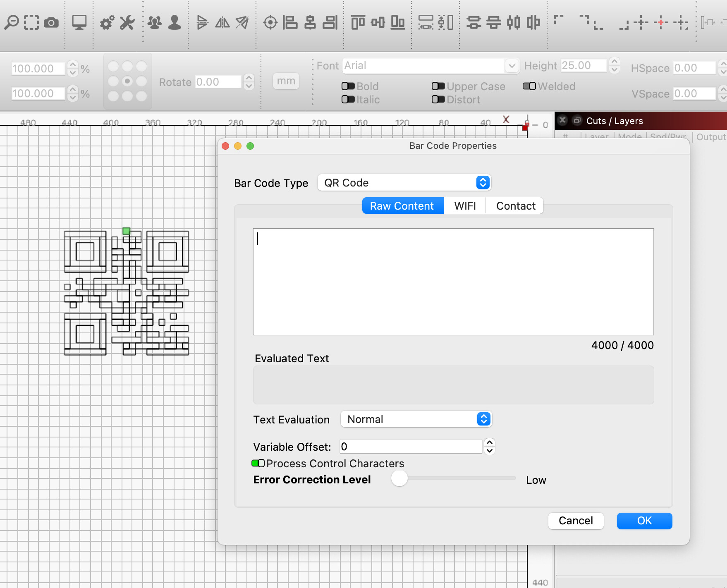The image size is (727, 588).
Task: Click into the Raw Content text area
Action: coord(453,282)
